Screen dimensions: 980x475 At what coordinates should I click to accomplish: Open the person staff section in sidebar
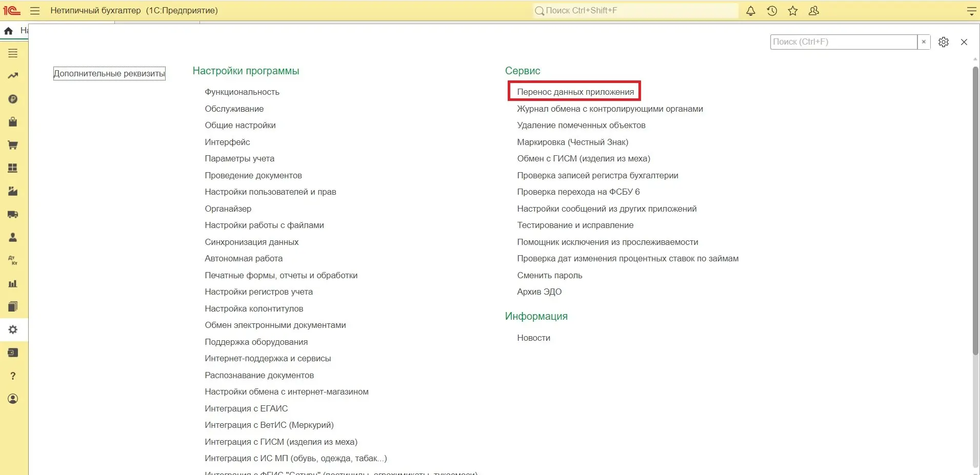click(13, 237)
